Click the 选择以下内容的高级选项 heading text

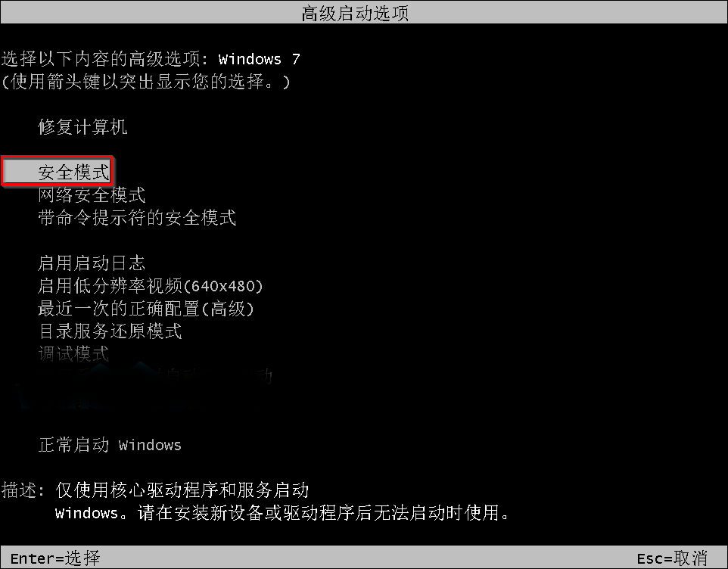(101, 59)
